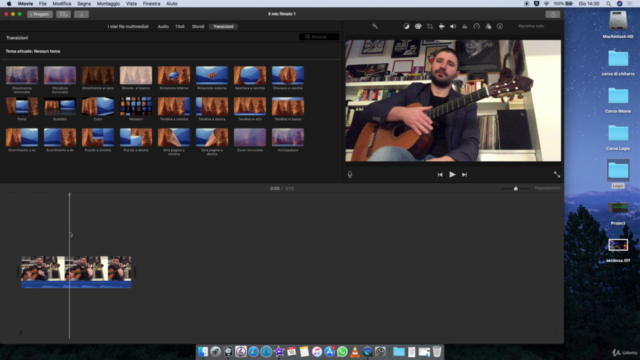Open the noise reduction equalizer tool
Screen dimensions: 640x360
[464, 26]
